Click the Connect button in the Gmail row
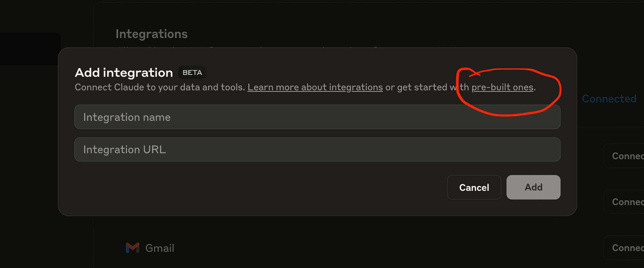The image size is (644, 268). pos(624,248)
